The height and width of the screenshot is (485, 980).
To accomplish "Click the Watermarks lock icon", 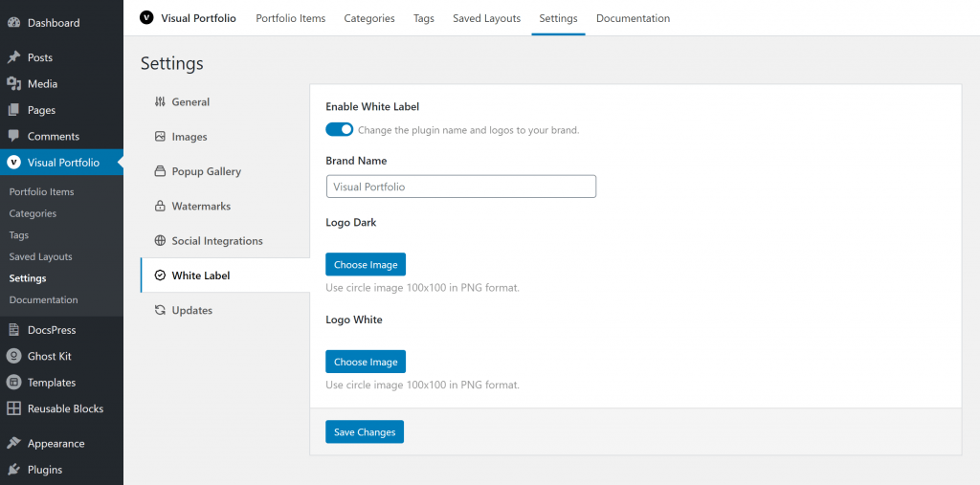I will click(x=160, y=206).
